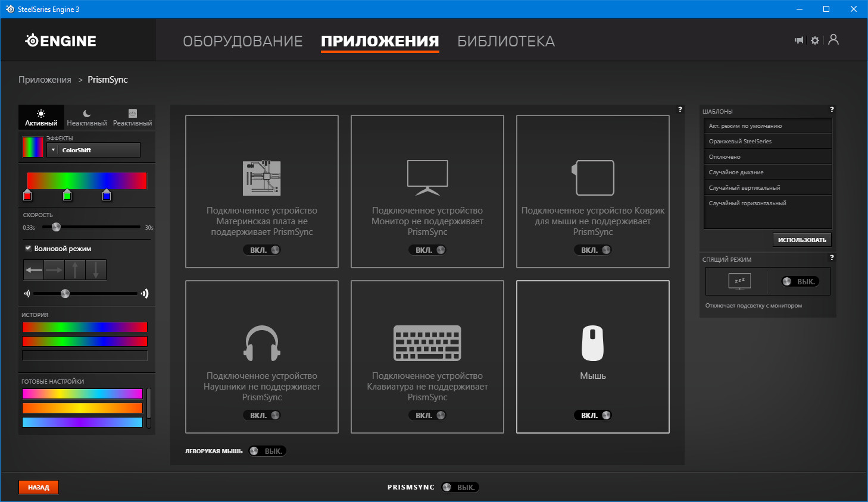Select template 'Отключено'

tap(767, 157)
